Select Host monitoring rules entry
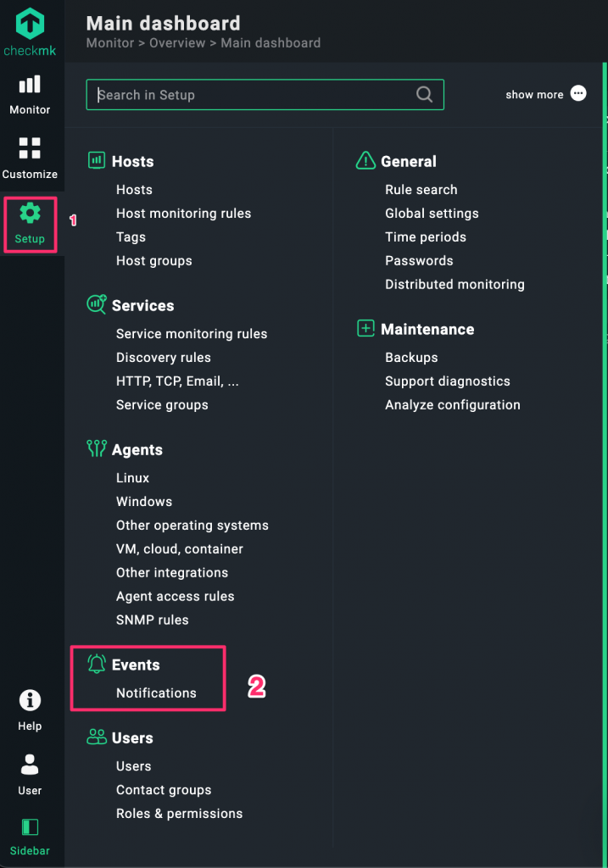Viewport: 608px width, 868px height. [183, 214]
